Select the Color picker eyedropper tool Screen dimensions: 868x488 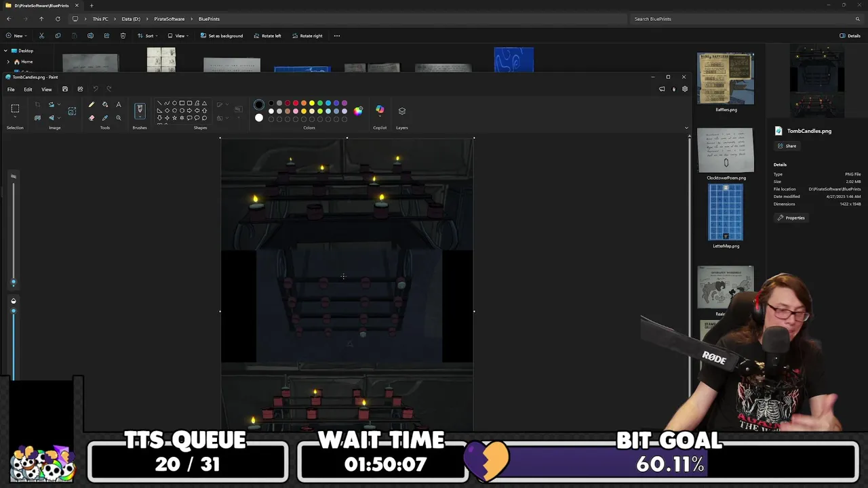(x=105, y=118)
